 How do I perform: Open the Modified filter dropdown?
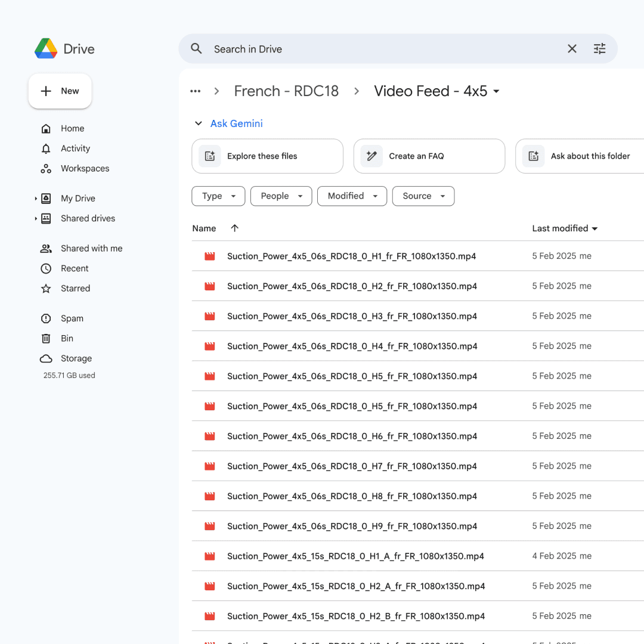352,196
